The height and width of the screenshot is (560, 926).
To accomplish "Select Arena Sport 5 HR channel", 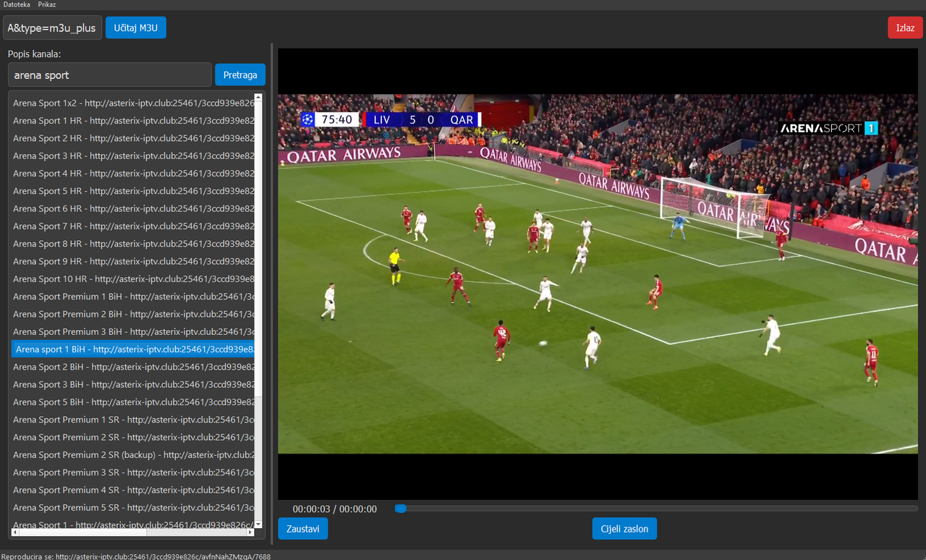I will click(x=133, y=191).
